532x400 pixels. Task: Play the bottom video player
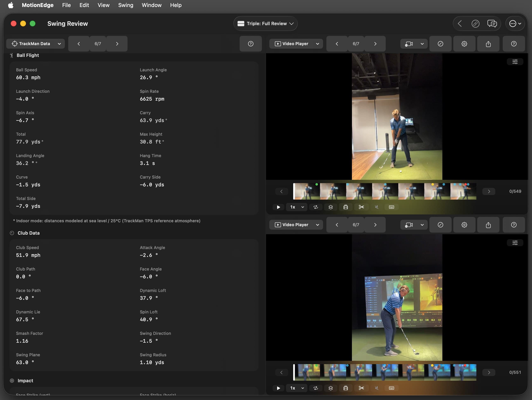(x=278, y=388)
